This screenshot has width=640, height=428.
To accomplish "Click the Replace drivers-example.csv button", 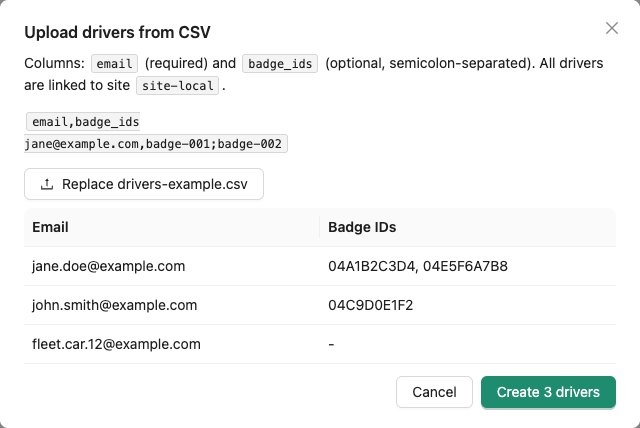I will pos(144,184).
